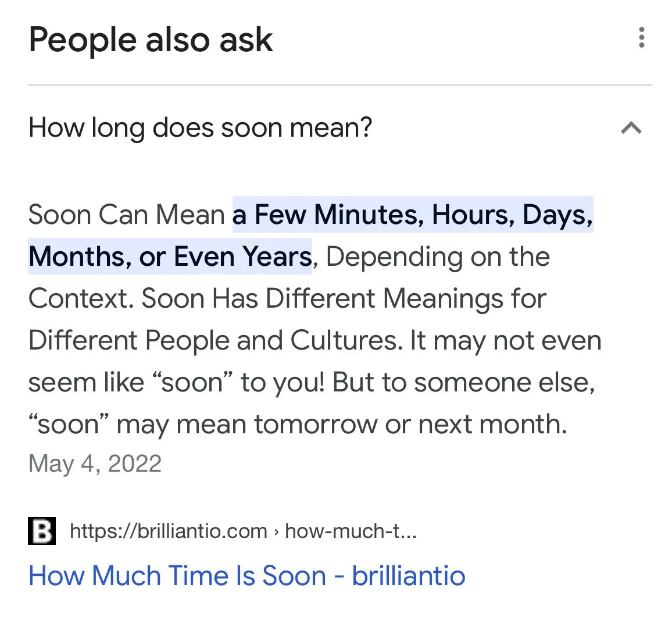Click the text "It may not even"
The width and height of the screenshot is (672, 620).
[506, 340]
